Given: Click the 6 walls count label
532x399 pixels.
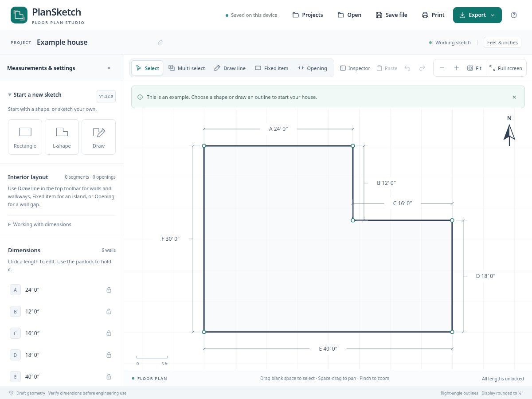Looking at the screenshot, I should 109,250.
